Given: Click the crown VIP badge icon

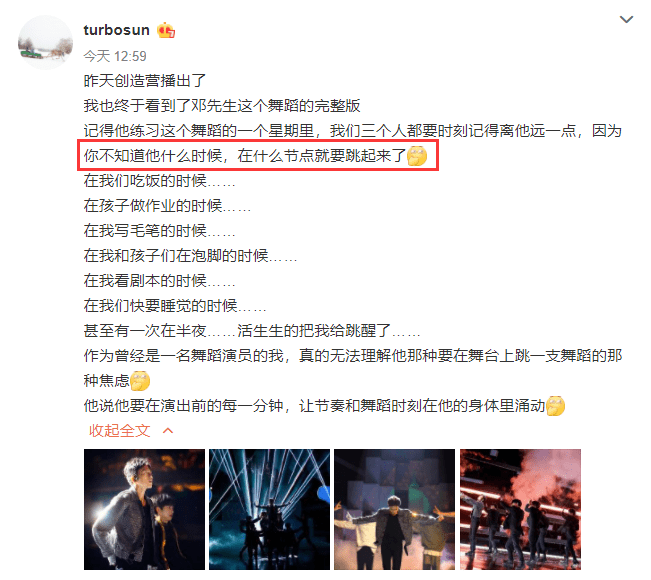Looking at the screenshot, I should click(x=166, y=30).
